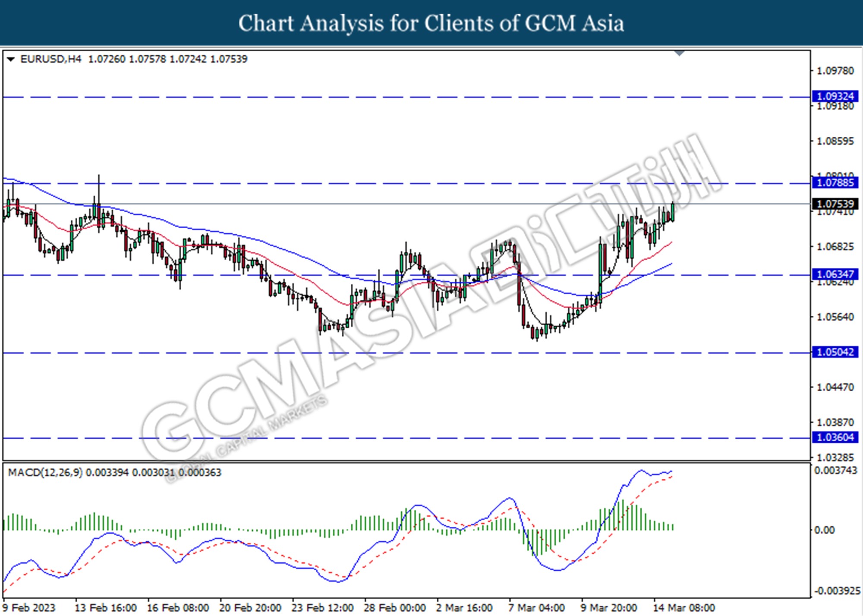Click the 9 Feb 2023 time axis label

[x=29, y=608]
